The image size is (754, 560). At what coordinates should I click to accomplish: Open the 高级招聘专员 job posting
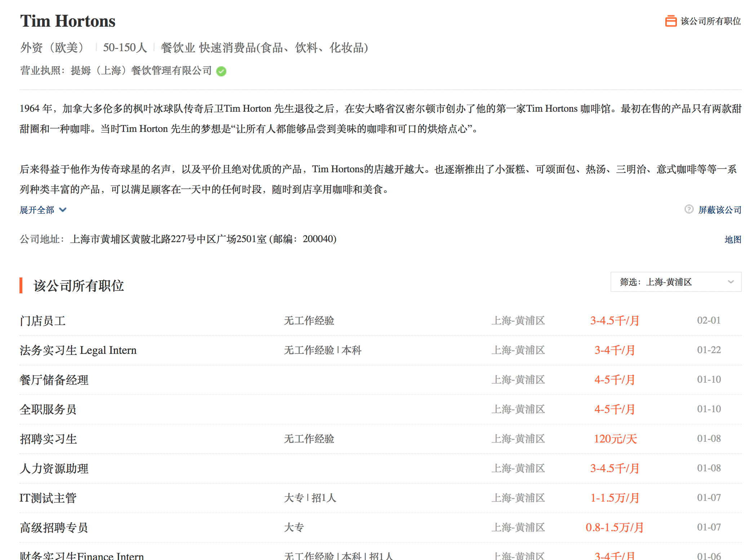[x=54, y=528]
